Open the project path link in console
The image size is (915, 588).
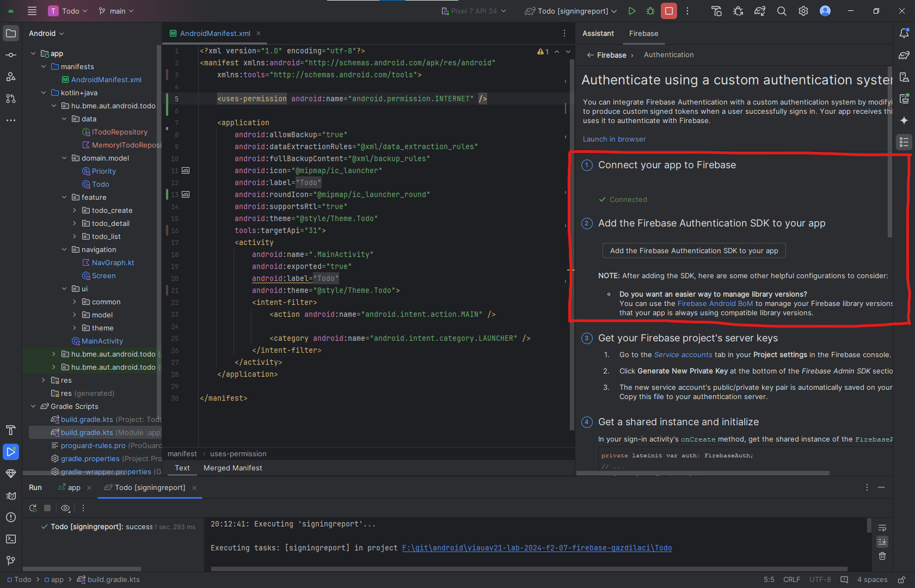tap(537, 548)
